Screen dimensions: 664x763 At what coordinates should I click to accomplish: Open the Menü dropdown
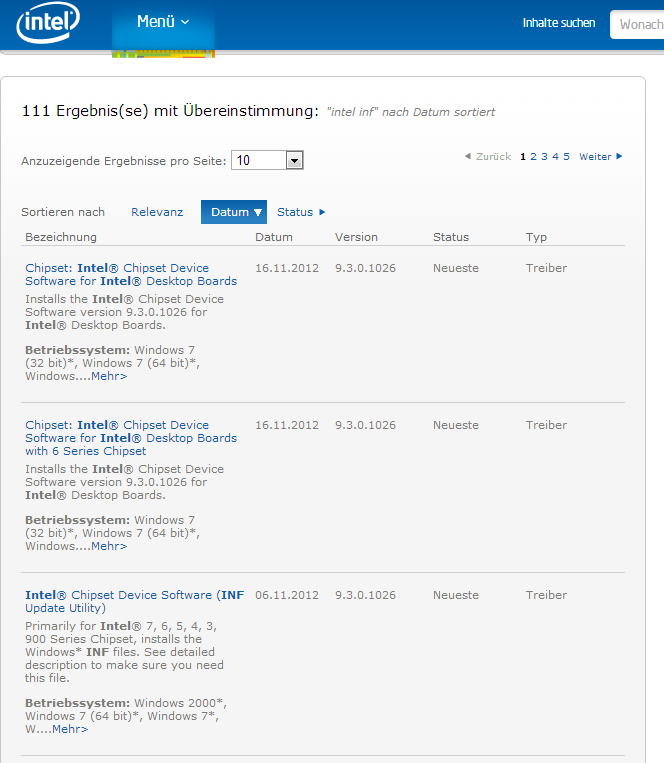tap(163, 22)
